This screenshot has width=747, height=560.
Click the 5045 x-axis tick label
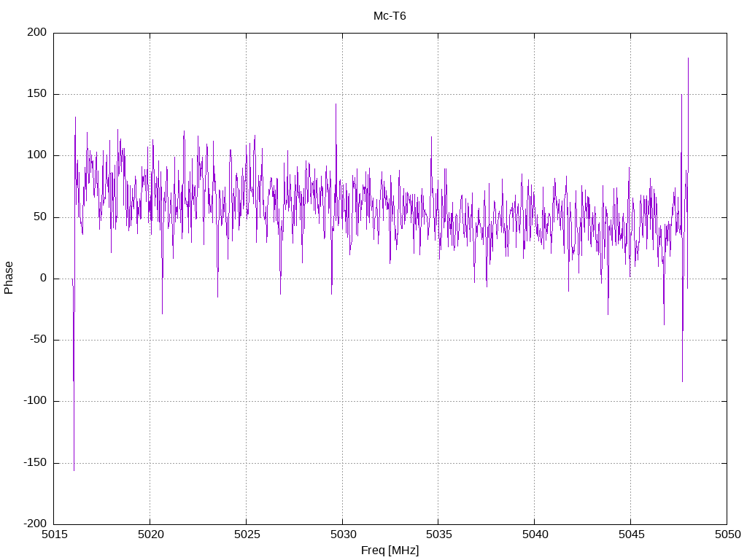point(630,535)
